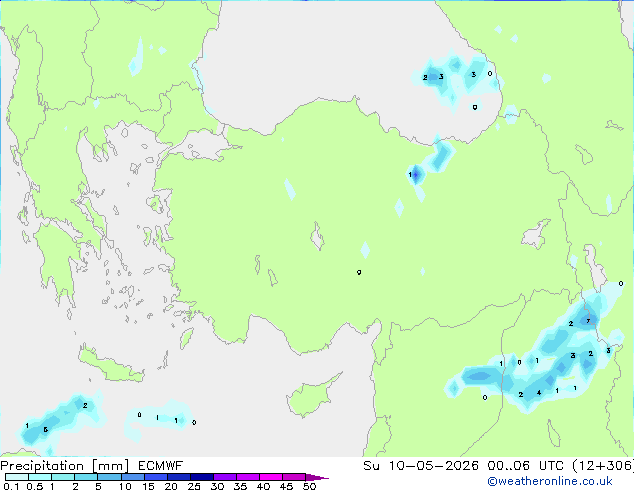Viewport: 634px width, 490px height.
Task: Pick the 0.5–1 mm legend color swatch
Action: (x=40, y=477)
